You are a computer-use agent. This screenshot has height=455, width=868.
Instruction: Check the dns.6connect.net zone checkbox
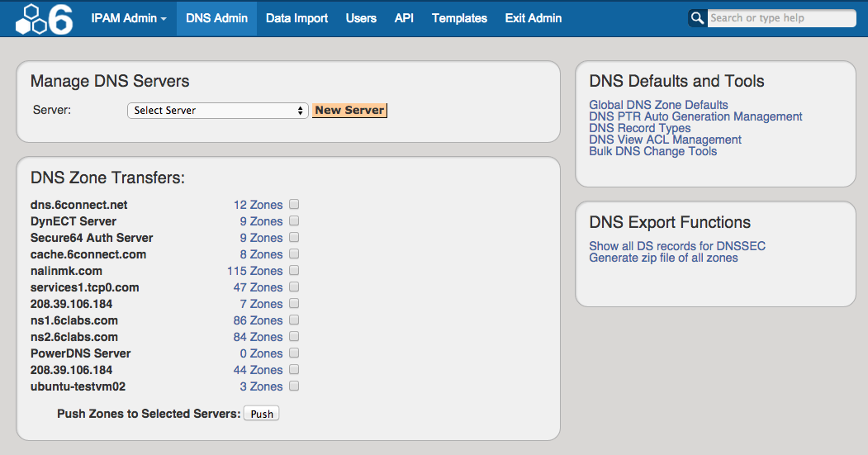pyautogui.click(x=294, y=204)
